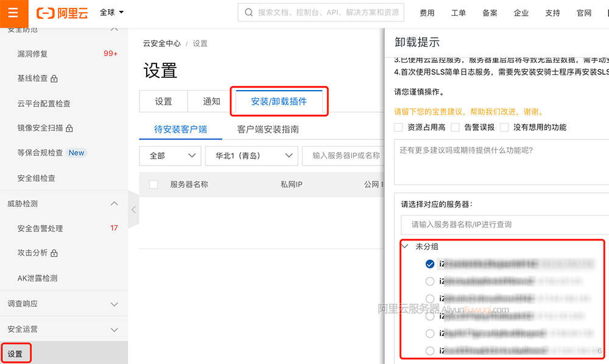This screenshot has width=609, height=364.
Task: Go to 云安全中心 breadcrumb
Action: pyautogui.click(x=161, y=43)
